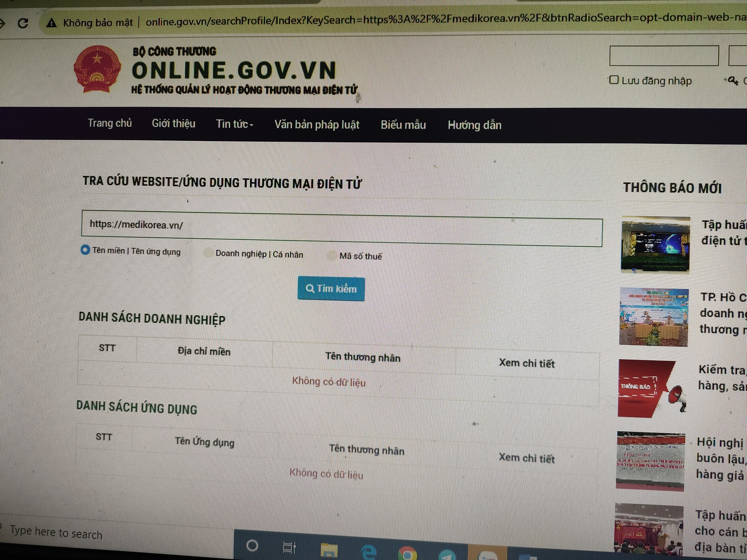Viewport: 747px width, 560px height.
Task: Open Cortana circle in the taskbar
Action: click(x=252, y=545)
